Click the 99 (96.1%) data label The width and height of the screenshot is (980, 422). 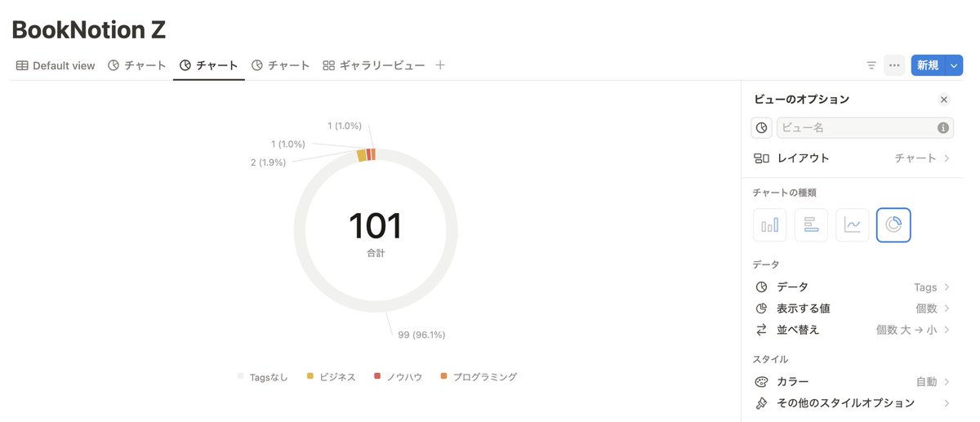point(421,335)
